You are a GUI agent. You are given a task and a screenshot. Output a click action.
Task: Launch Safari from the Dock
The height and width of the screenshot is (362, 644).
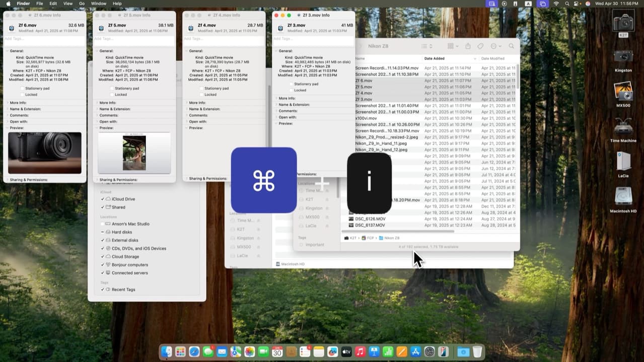[194, 352]
